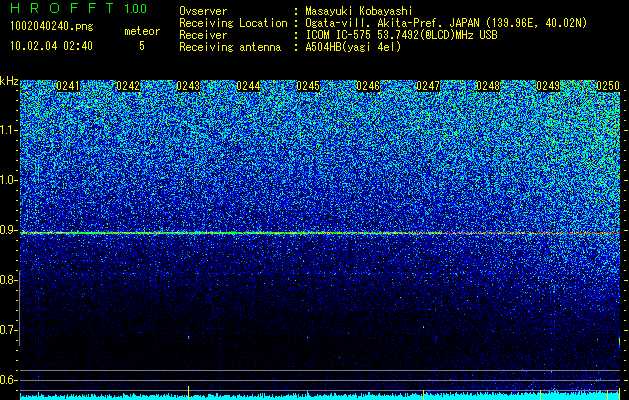Screen dimensions: 629x400
Task: Click the 0248 time marker label
Action: pyautogui.click(x=488, y=86)
